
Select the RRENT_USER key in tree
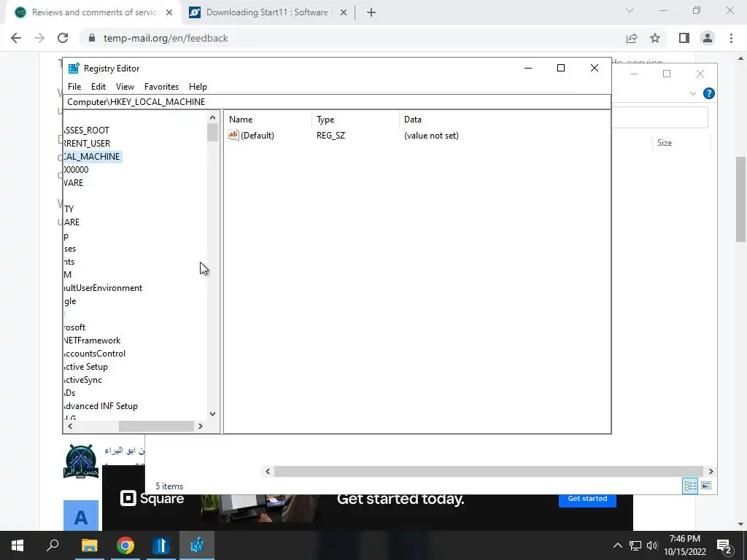tap(88, 144)
